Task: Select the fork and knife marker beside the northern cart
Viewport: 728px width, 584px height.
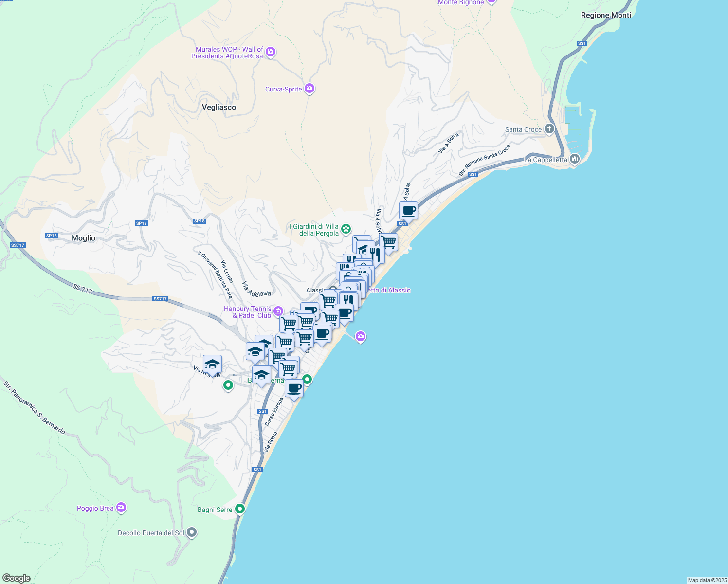Action: [x=375, y=254]
